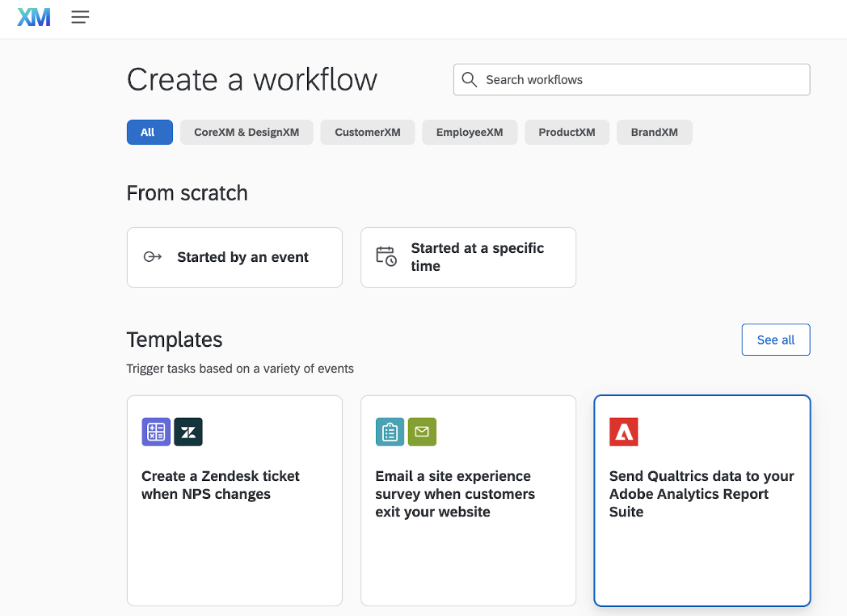Click the teal clipboard survey icon
847x616 pixels.
(x=390, y=432)
